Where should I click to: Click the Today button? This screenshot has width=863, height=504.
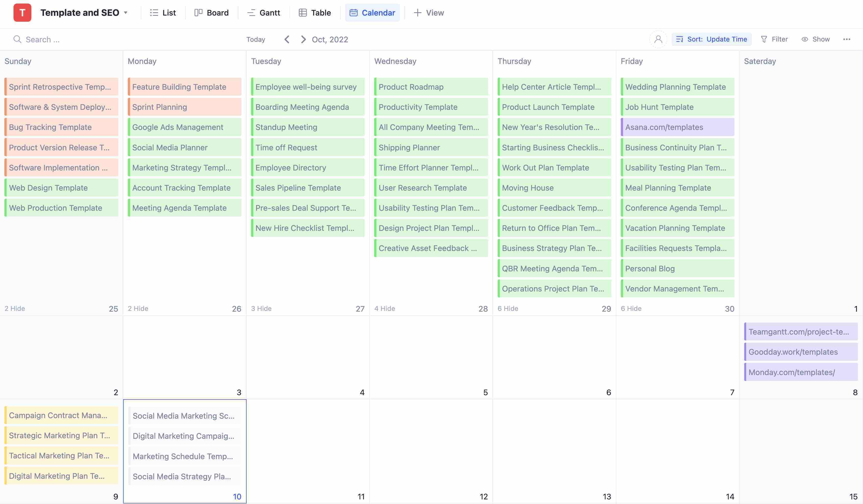pos(256,39)
